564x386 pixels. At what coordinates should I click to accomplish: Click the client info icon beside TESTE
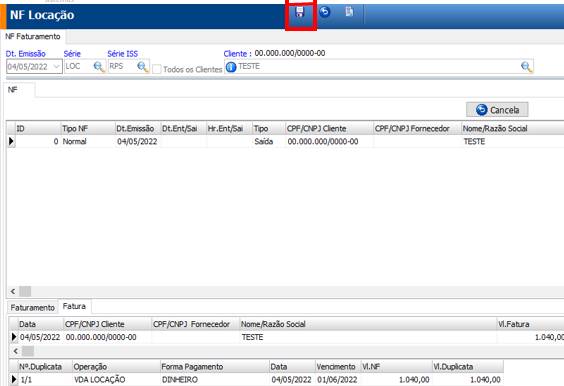click(231, 67)
